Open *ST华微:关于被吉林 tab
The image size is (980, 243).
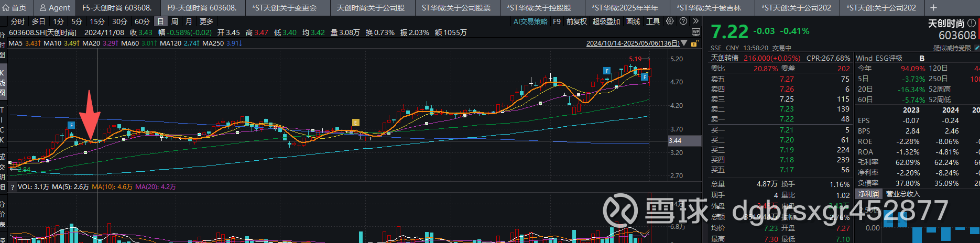709,7
